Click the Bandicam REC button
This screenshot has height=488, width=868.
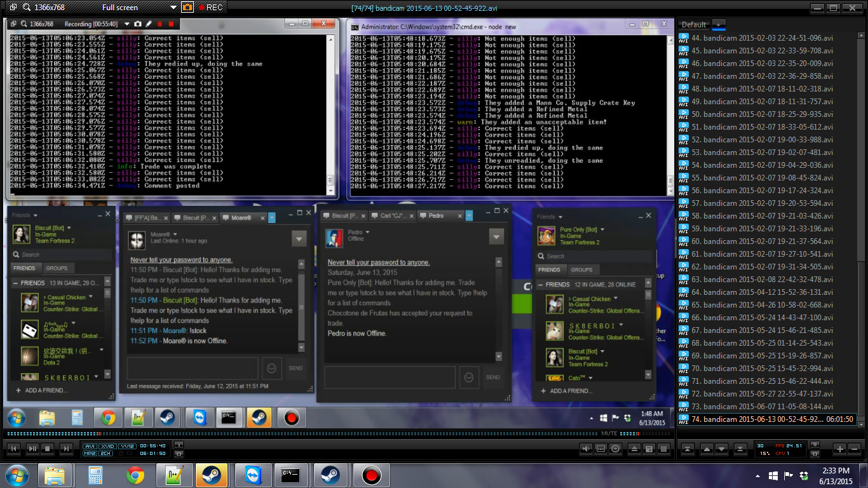[x=210, y=8]
